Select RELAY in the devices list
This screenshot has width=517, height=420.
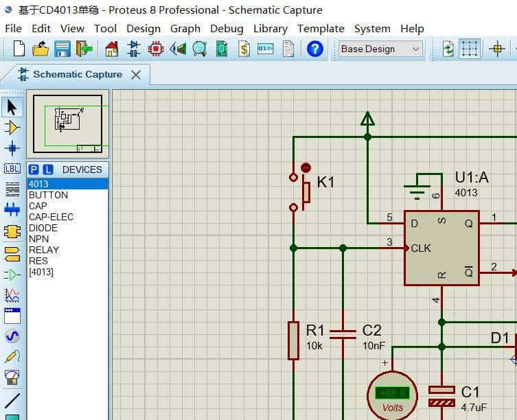(x=44, y=250)
